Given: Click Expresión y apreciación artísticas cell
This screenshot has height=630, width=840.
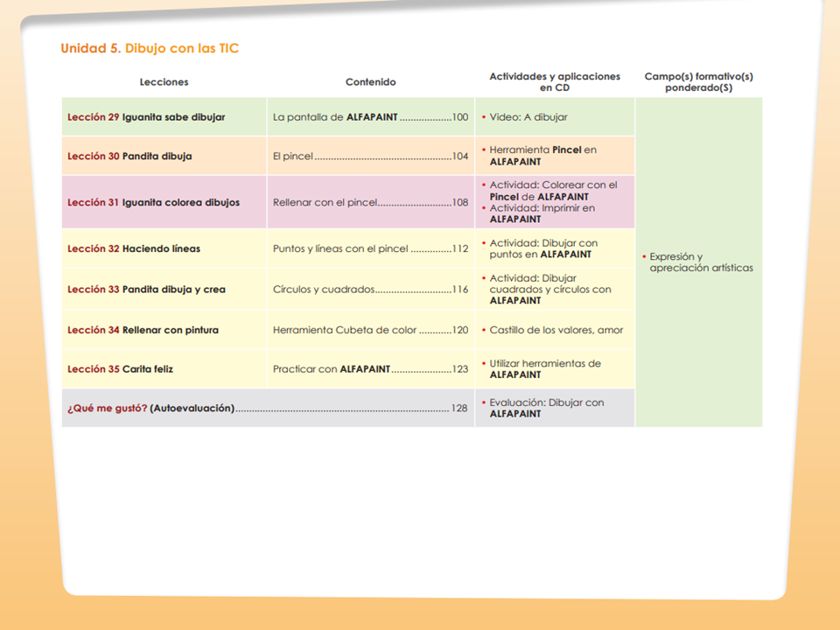Looking at the screenshot, I should point(698,262).
